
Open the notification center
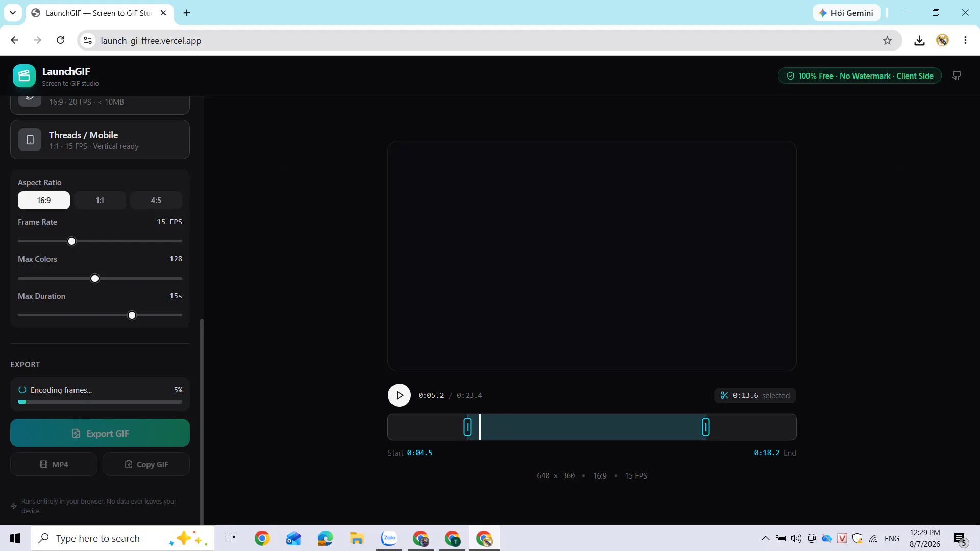click(961, 539)
